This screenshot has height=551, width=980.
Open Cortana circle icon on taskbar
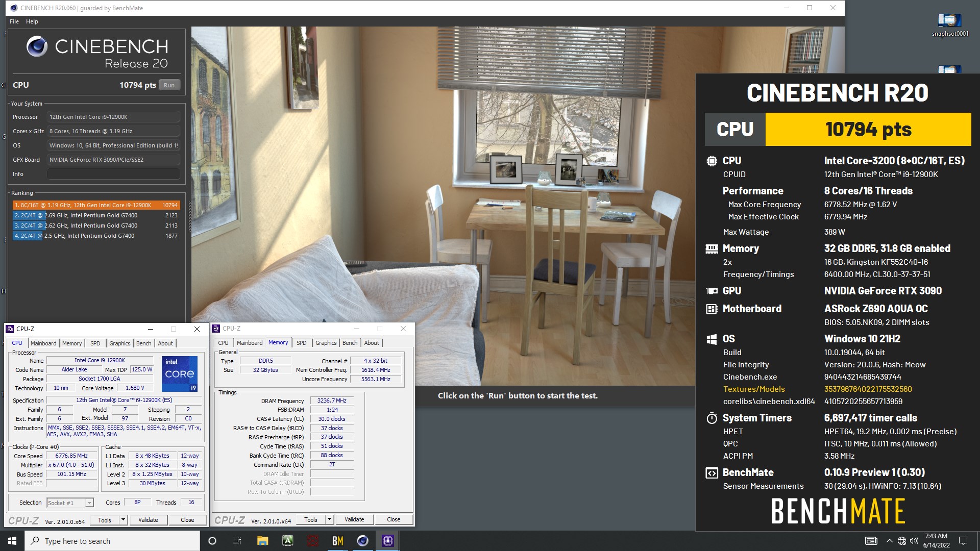coord(212,541)
